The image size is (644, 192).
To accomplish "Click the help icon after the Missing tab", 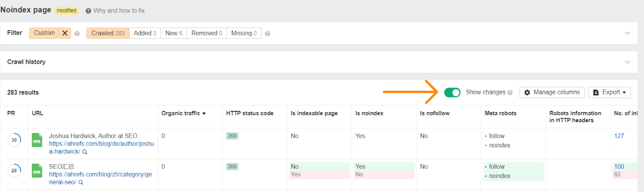I will pos(268,34).
